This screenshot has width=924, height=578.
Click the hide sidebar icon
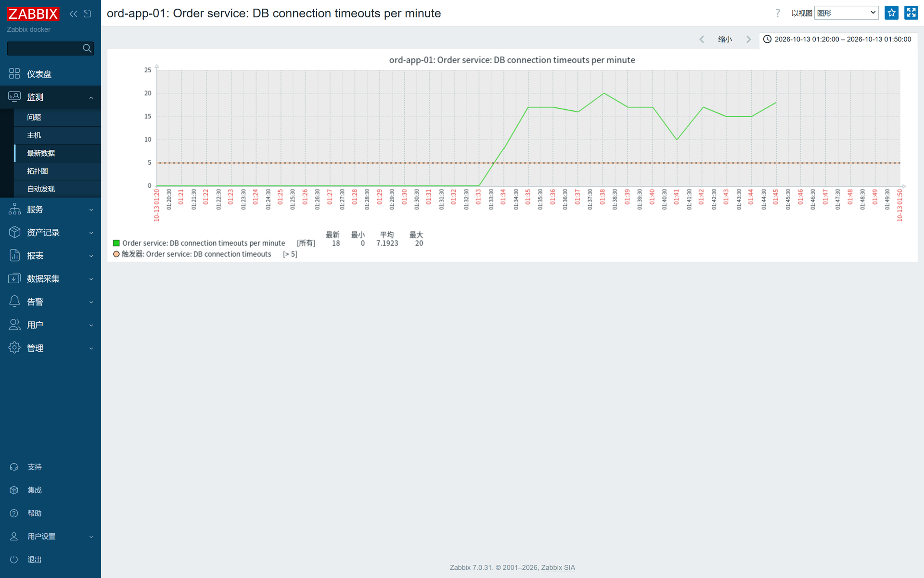click(x=87, y=14)
